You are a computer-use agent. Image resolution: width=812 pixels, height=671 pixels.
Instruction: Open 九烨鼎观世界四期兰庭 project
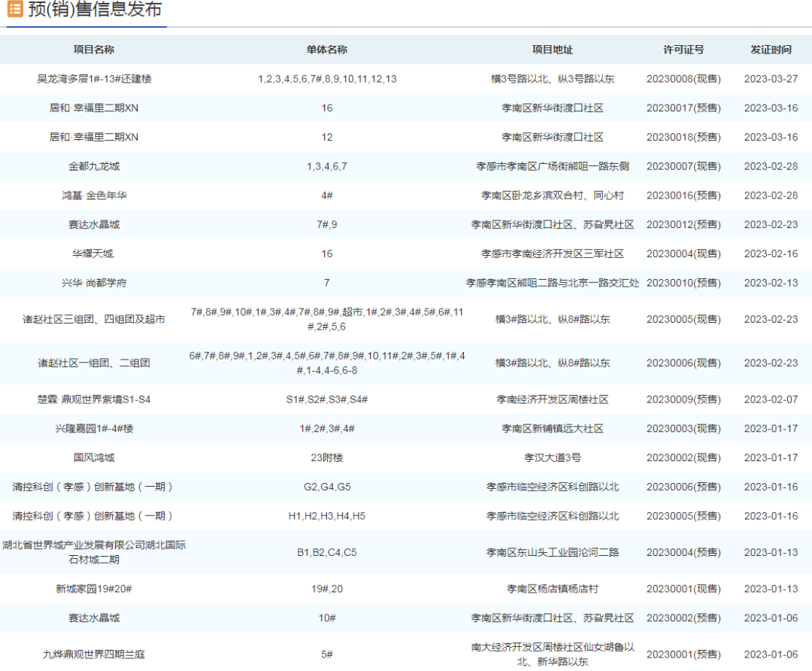(94, 654)
